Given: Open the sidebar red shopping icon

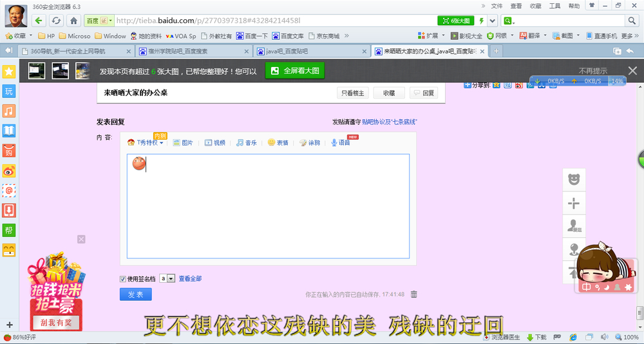Looking at the screenshot, I should [8, 151].
